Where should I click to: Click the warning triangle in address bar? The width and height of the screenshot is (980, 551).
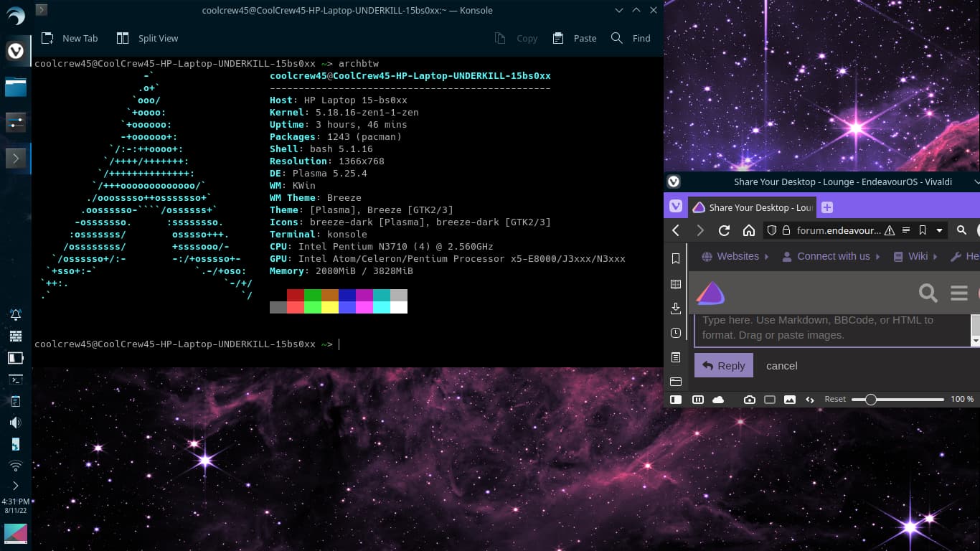point(890,230)
